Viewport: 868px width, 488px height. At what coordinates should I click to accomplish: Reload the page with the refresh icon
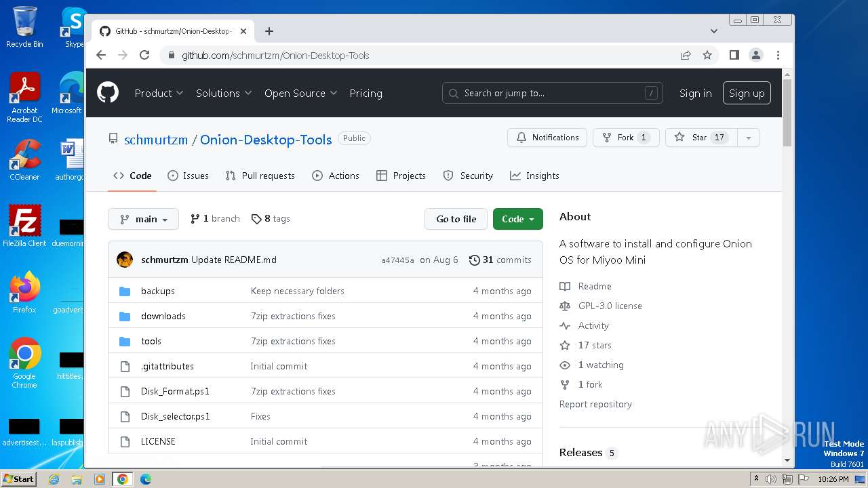(x=144, y=55)
